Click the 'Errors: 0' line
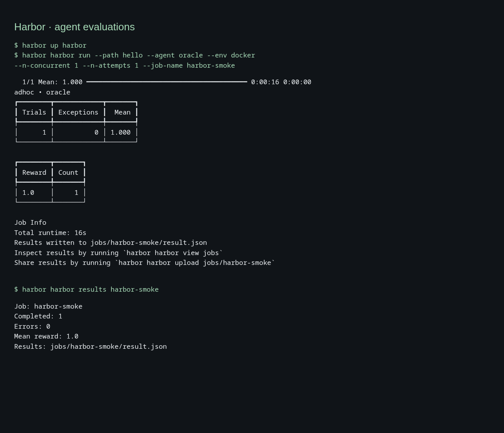 [x=32, y=326]
